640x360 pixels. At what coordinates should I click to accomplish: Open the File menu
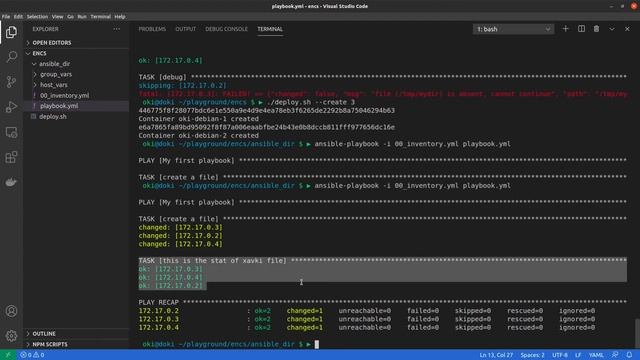6,17
